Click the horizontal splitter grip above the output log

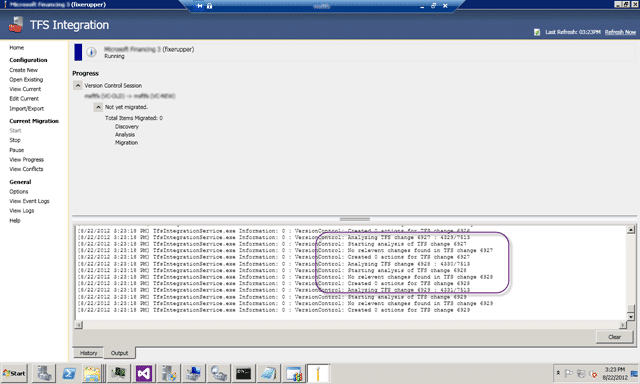click(355, 219)
